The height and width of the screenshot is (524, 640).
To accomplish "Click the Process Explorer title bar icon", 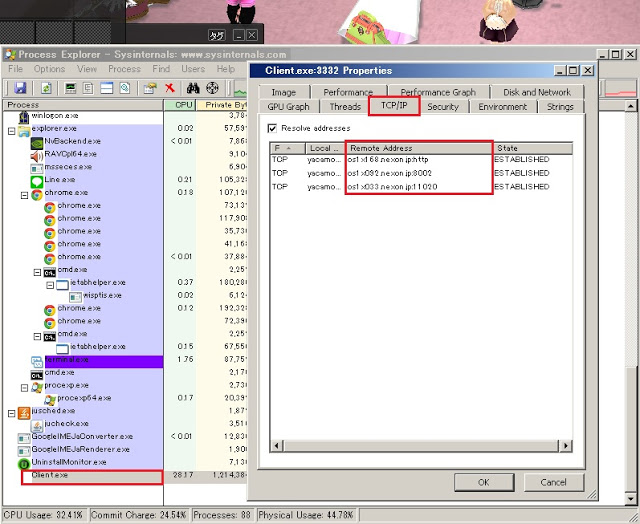I will (10, 55).
